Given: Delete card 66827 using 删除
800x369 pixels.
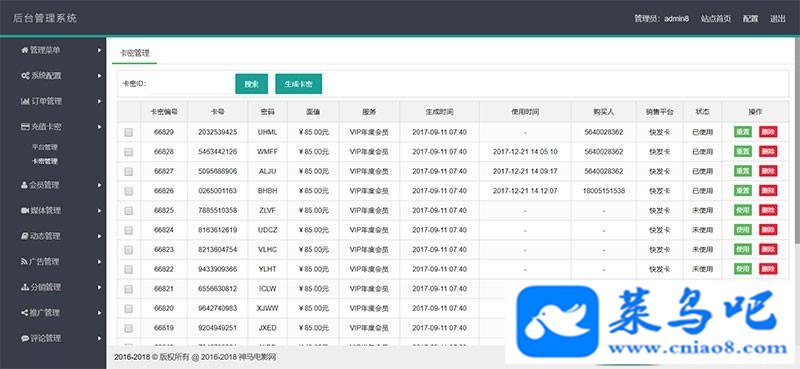Looking at the screenshot, I should [768, 171].
